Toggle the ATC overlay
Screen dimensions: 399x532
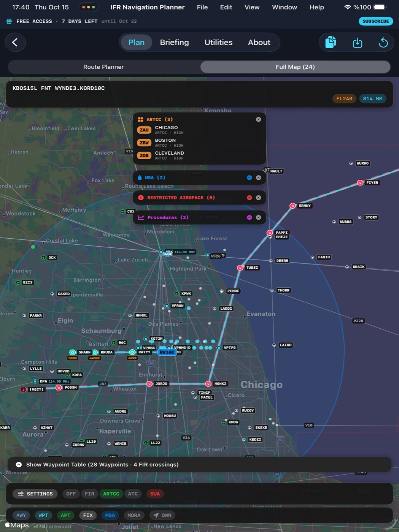click(x=133, y=494)
